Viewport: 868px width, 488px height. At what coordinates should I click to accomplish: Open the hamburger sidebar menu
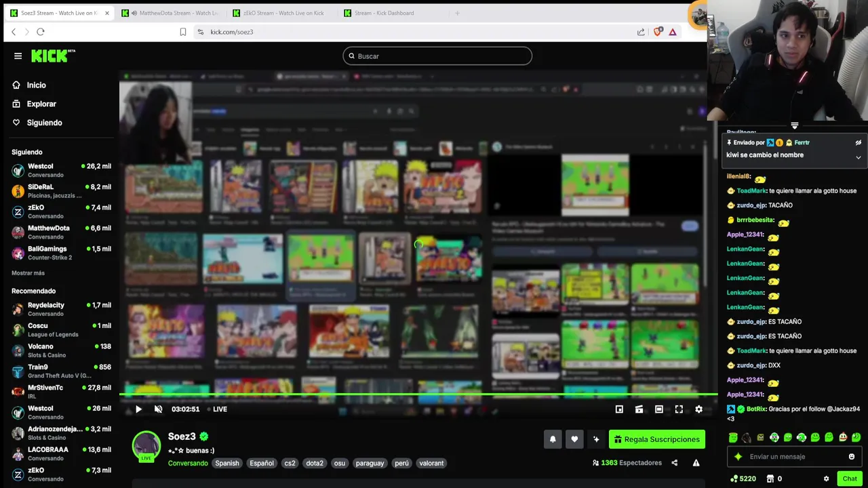18,56
